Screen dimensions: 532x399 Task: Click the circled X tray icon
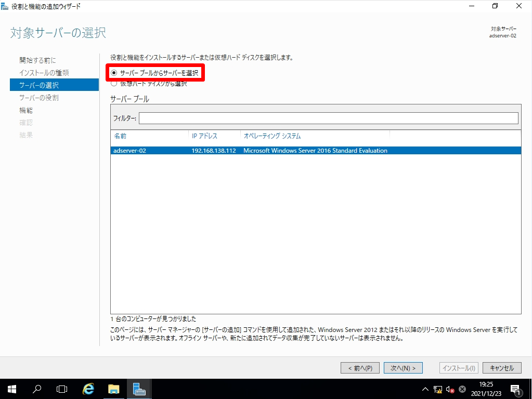[x=462, y=389]
